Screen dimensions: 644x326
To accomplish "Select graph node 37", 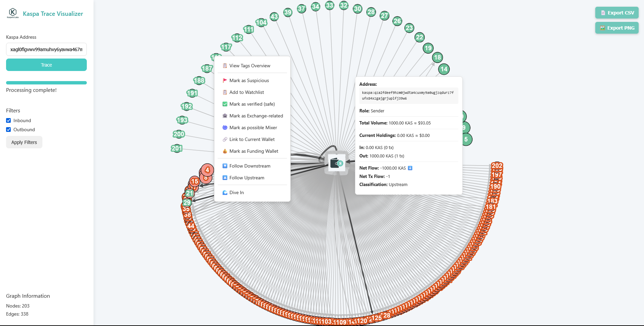I will point(301,9).
